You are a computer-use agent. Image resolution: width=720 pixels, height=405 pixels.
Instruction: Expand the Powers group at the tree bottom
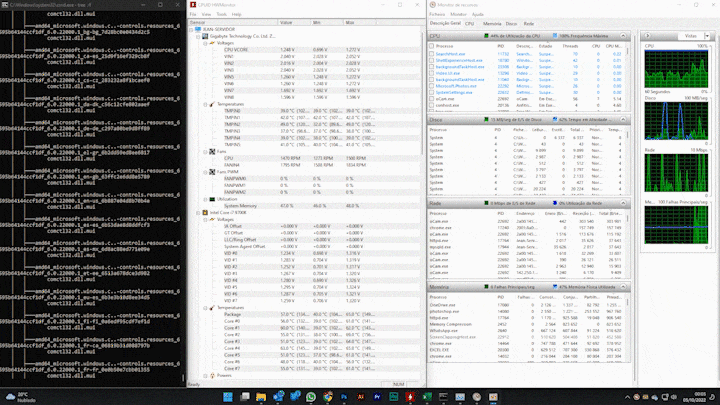(x=205, y=376)
